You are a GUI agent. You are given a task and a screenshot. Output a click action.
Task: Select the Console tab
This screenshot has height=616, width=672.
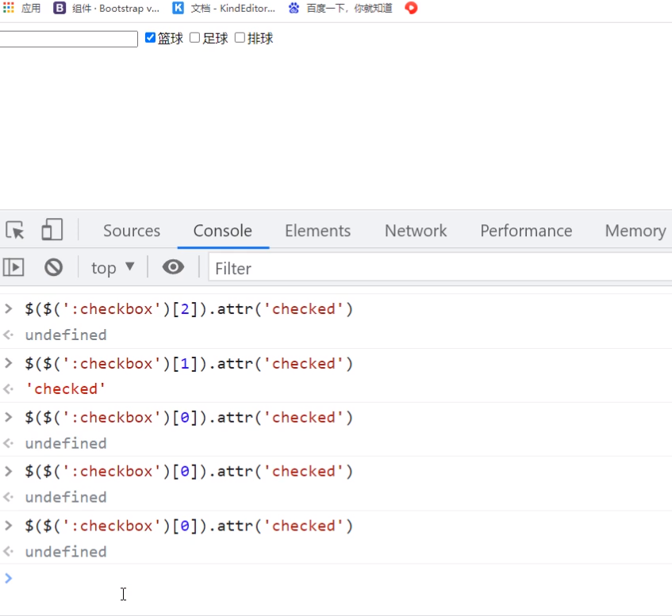click(223, 231)
